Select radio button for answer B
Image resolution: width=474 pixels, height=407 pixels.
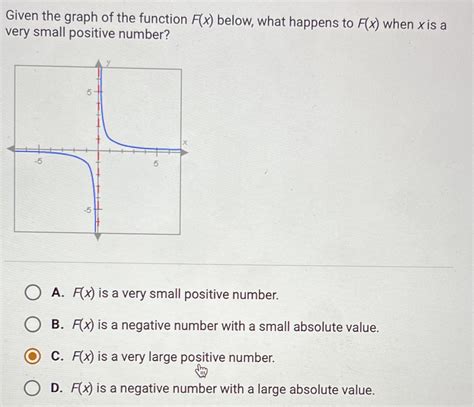[33, 324]
